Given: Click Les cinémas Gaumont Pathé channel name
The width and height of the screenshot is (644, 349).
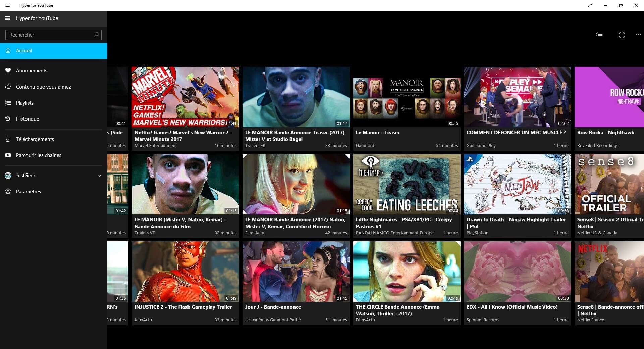Looking at the screenshot, I should (273, 320).
